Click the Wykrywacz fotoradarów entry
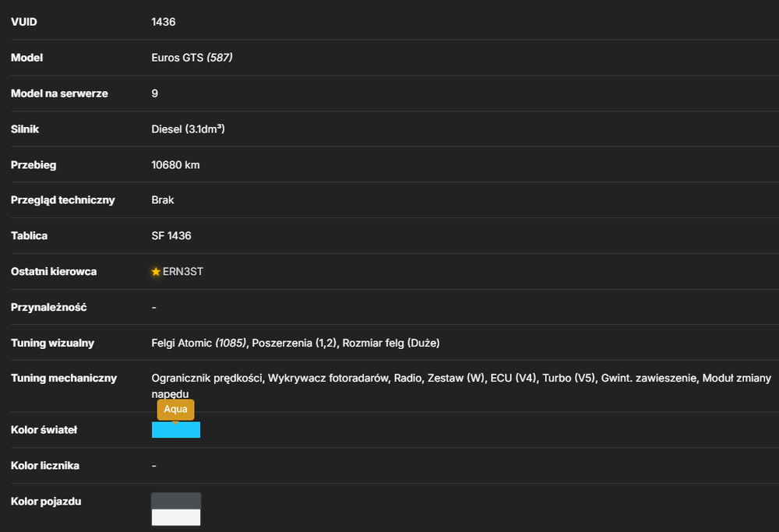Image resolution: width=779 pixels, height=532 pixels. pos(328,379)
